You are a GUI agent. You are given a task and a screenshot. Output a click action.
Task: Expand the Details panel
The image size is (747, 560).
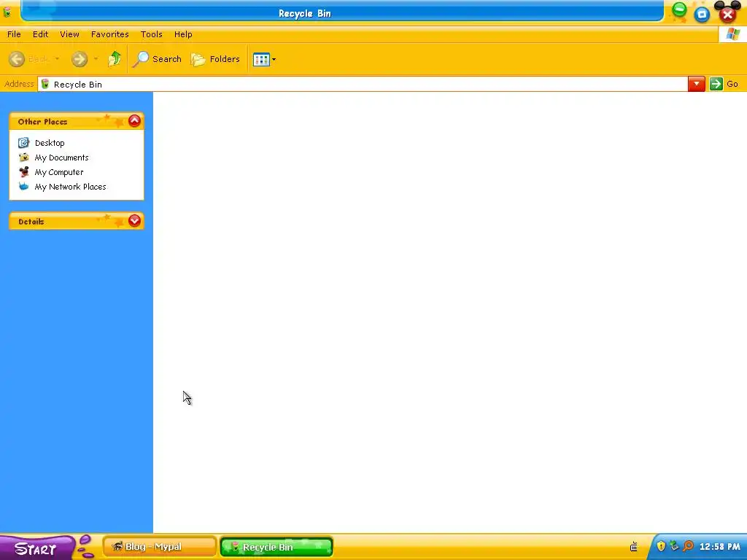[x=135, y=221]
